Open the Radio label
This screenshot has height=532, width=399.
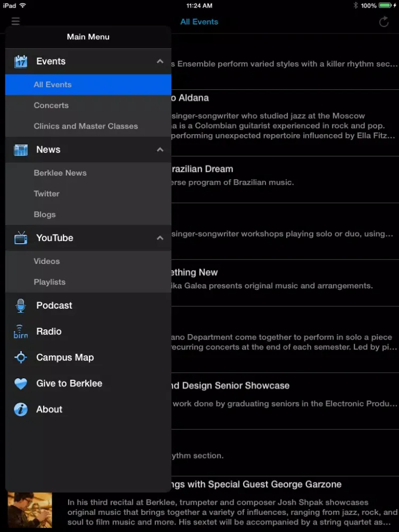coord(49,331)
